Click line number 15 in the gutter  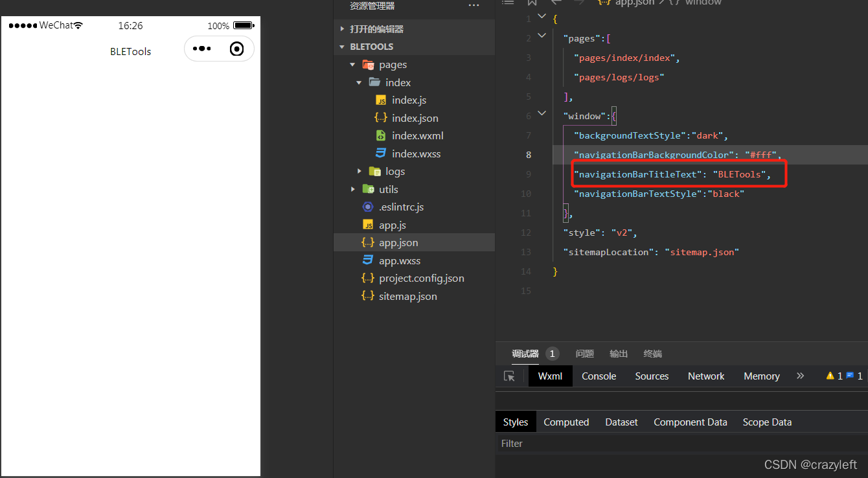tap(526, 291)
